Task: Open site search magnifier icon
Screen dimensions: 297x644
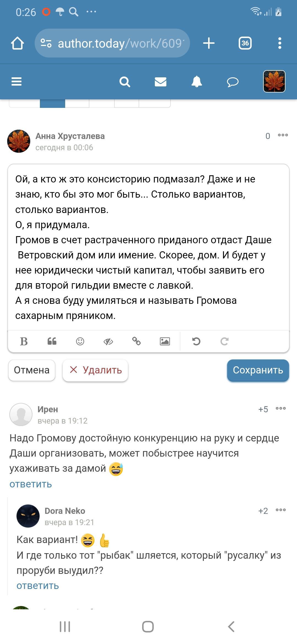Action: 125,82
